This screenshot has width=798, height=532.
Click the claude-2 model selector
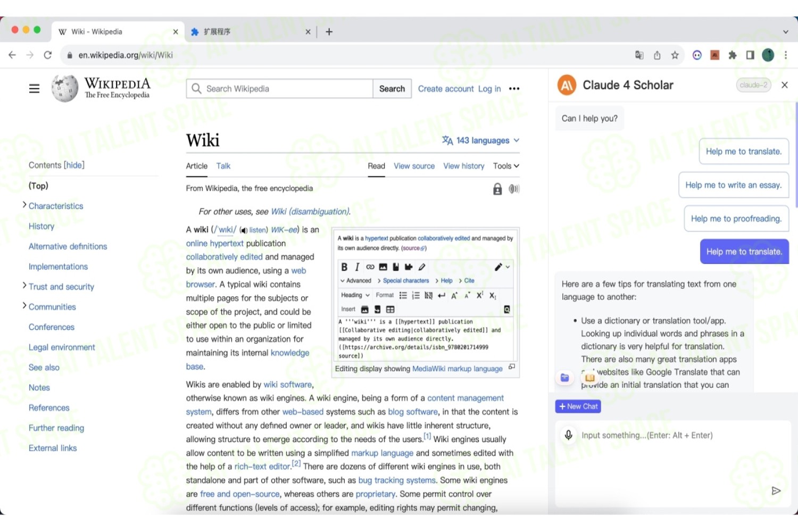pyautogui.click(x=754, y=85)
